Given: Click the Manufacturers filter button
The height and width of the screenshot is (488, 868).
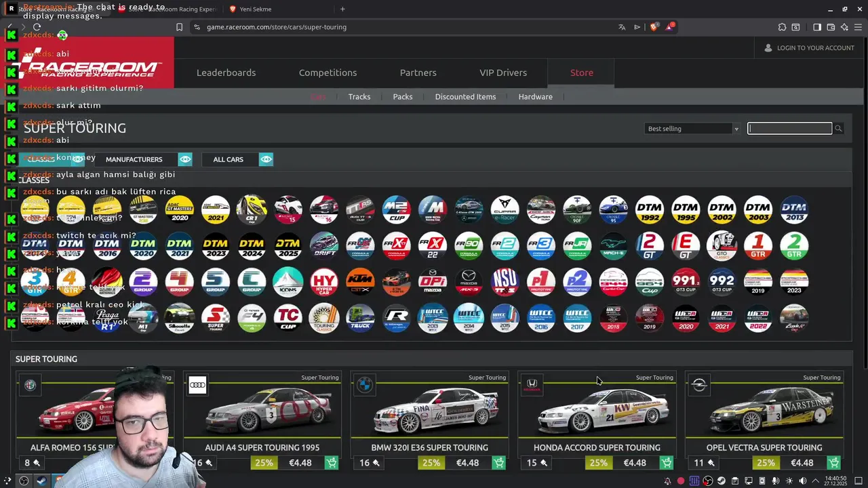Looking at the screenshot, I should 134,159.
